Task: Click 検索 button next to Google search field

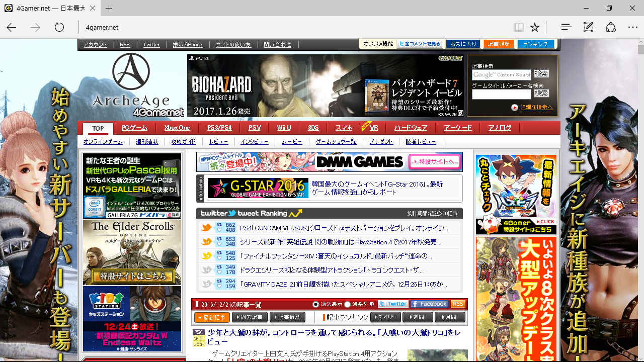Action: (541, 74)
